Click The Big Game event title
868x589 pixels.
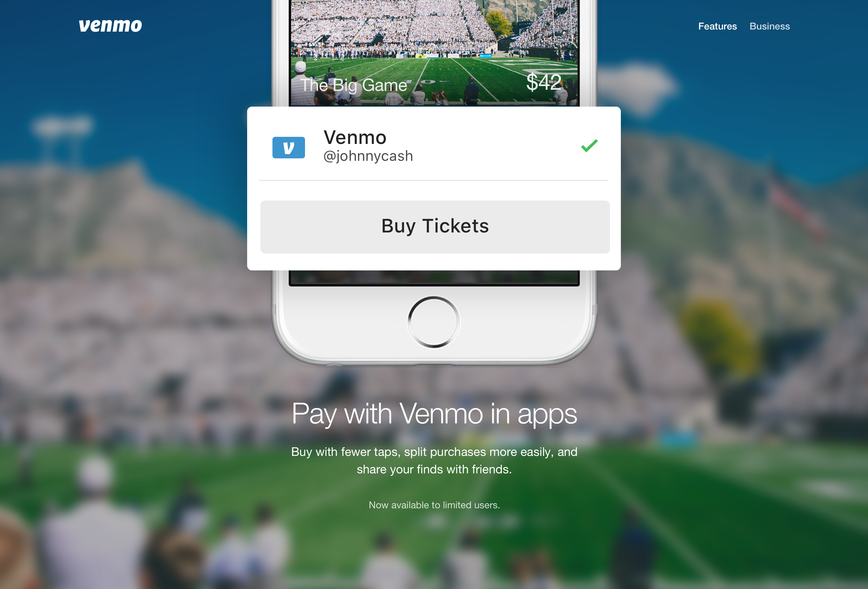point(353,86)
